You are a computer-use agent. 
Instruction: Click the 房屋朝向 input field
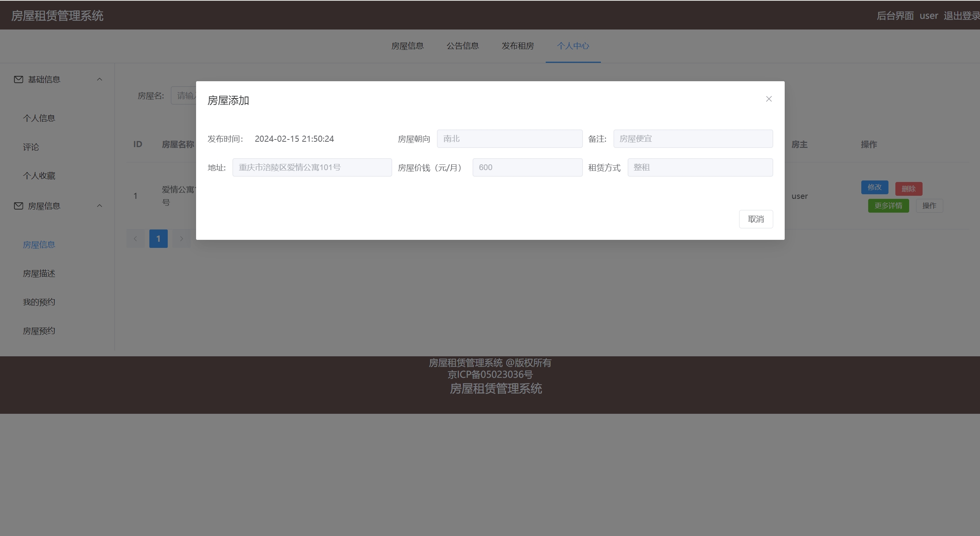(x=509, y=139)
